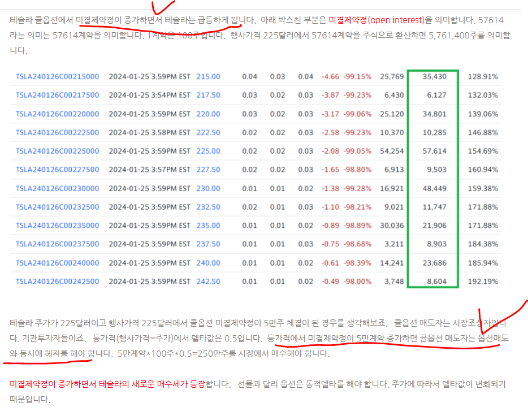Select open interest value 35,430
This screenshot has width=528, height=420.
click(435, 77)
